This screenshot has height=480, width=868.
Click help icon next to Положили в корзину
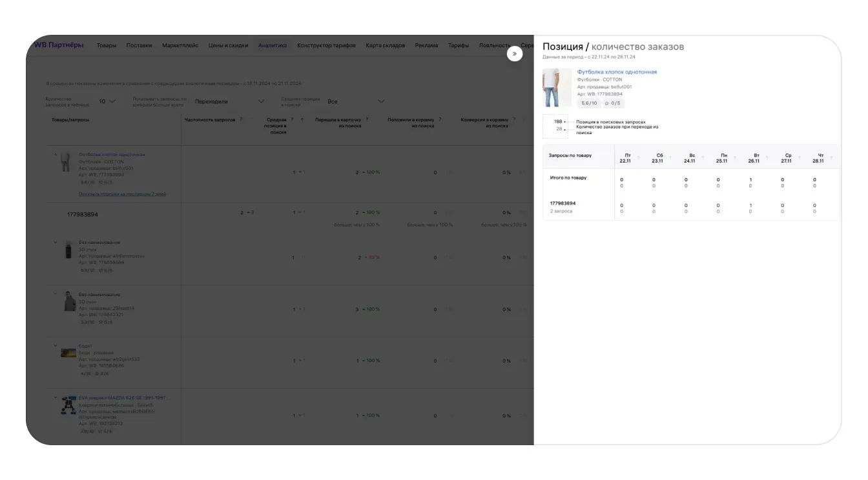(440, 119)
